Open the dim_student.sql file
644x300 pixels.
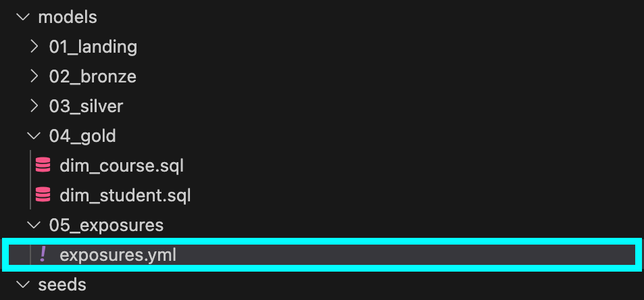(125, 195)
